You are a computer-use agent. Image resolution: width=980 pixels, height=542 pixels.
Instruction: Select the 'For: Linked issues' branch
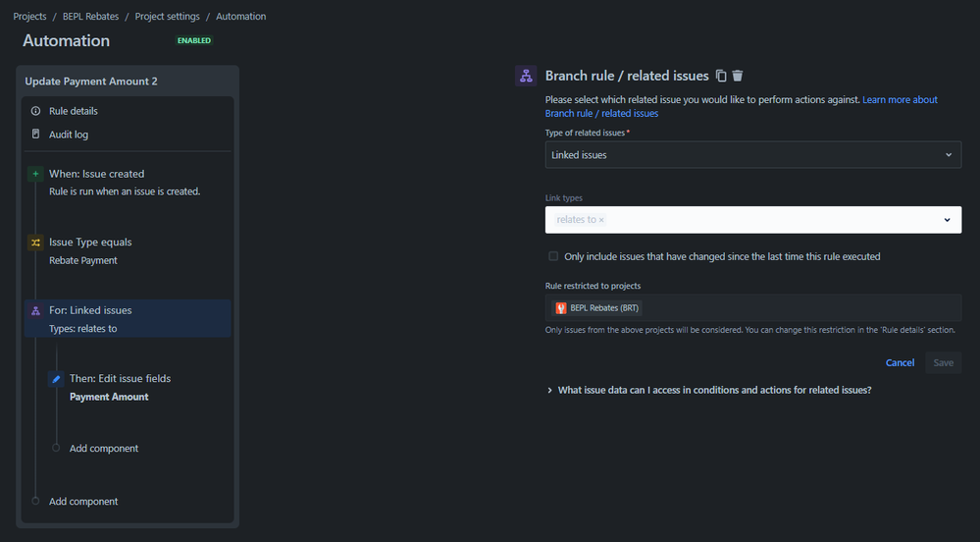(128, 318)
